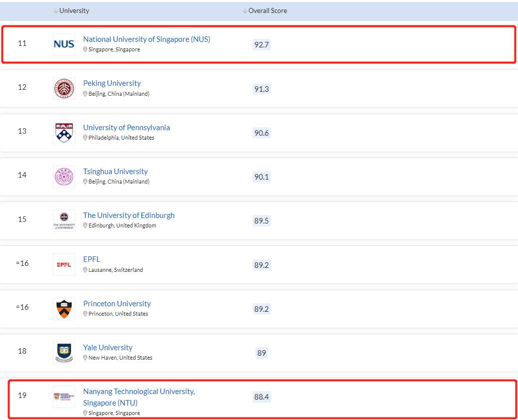Click rank number 13
The height and width of the screenshot is (420, 518).
pos(22,131)
